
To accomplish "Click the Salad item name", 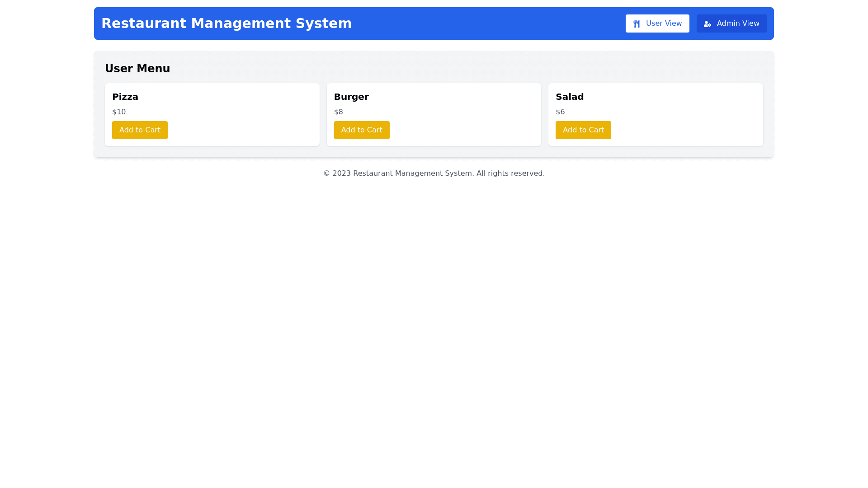I will pos(570,97).
